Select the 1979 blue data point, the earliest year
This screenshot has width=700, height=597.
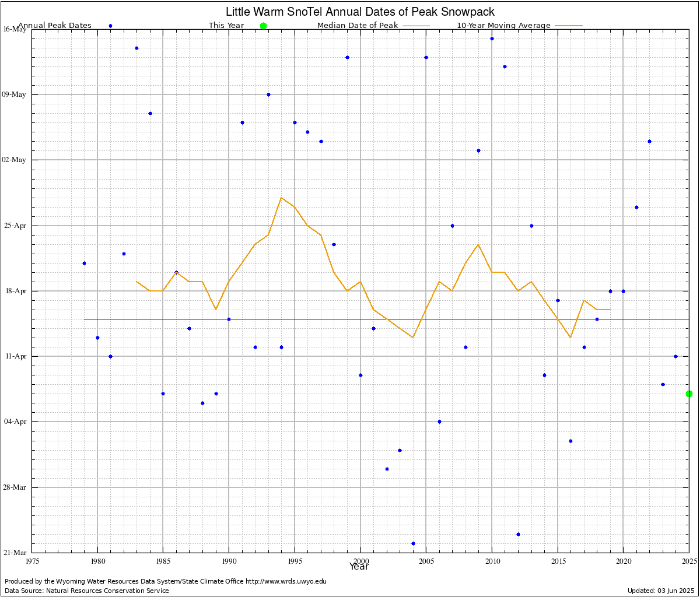point(84,263)
